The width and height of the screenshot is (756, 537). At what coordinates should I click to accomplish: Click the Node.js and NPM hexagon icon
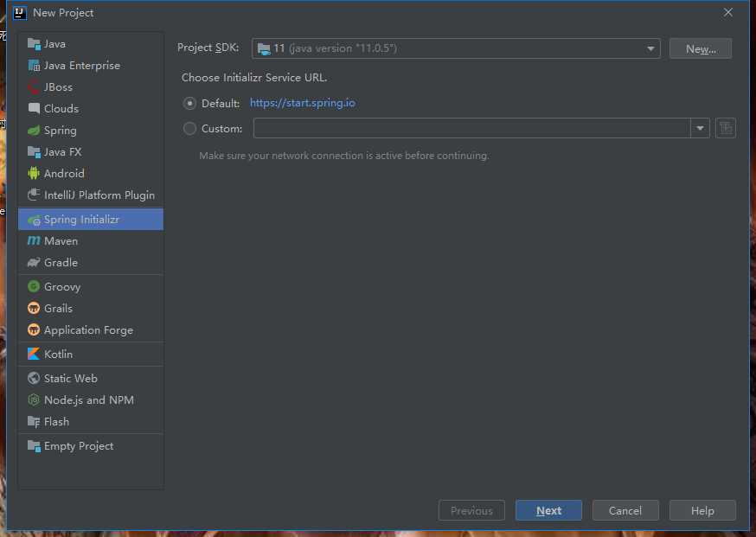pos(34,400)
